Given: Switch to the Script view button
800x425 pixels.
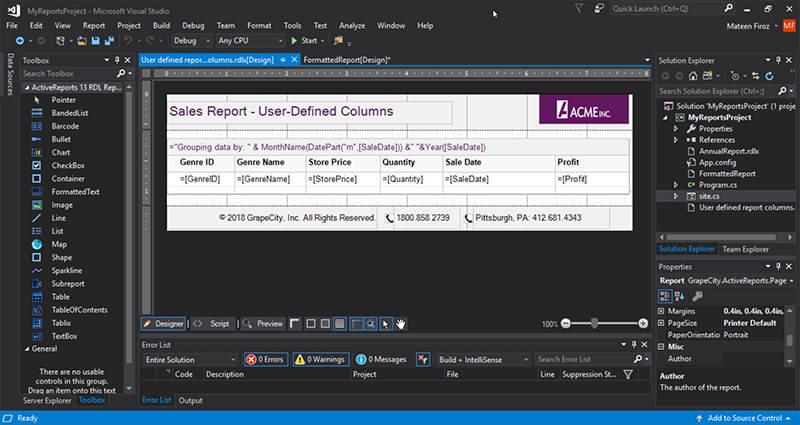Looking at the screenshot, I should (x=214, y=323).
